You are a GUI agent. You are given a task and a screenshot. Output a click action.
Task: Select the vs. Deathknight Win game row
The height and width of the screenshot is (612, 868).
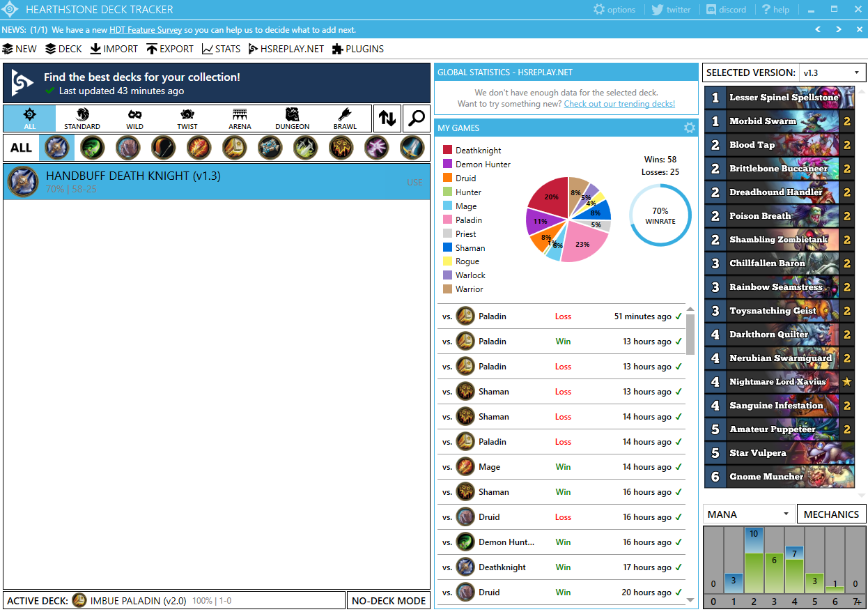tap(561, 567)
